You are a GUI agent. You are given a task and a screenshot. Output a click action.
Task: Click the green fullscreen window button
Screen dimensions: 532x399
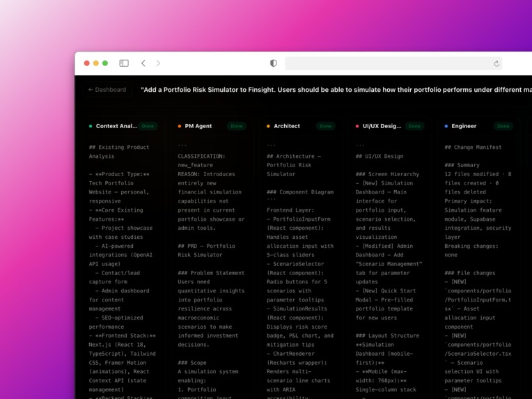pyautogui.click(x=105, y=63)
